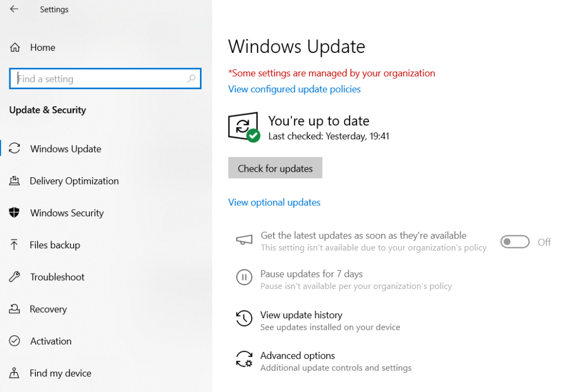Click the Delivery Optimization icon
Viewport: 564px width, 392px height.
point(14,181)
